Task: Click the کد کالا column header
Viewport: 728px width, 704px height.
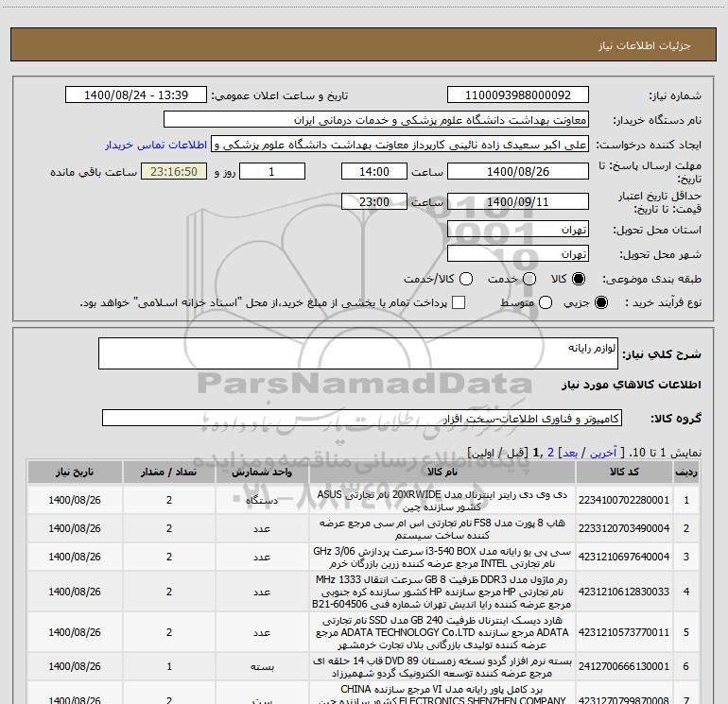Action: click(624, 472)
